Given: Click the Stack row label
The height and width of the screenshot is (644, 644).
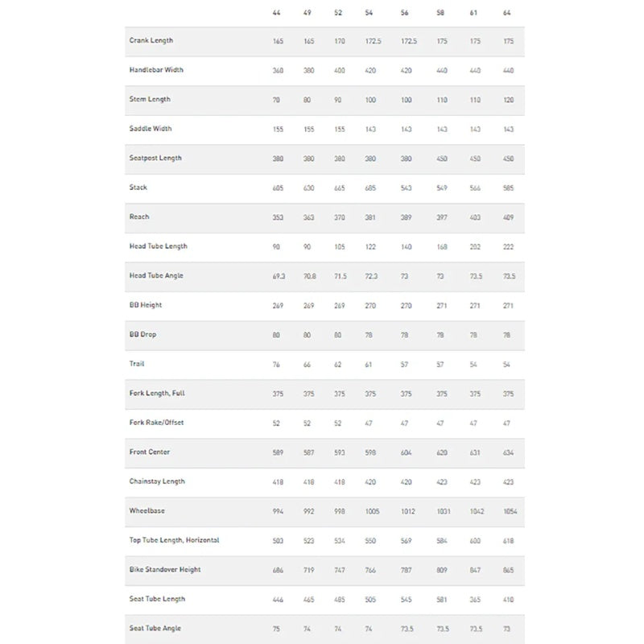Looking at the screenshot, I should point(138,188).
